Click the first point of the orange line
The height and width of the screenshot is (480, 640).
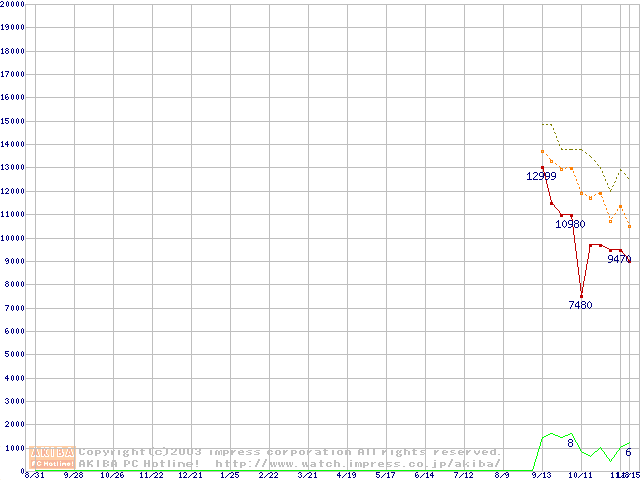542,152
